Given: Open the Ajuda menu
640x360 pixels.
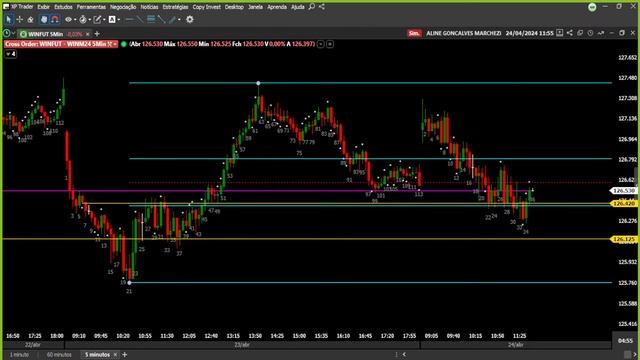Looking at the screenshot, I should (x=298, y=7).
